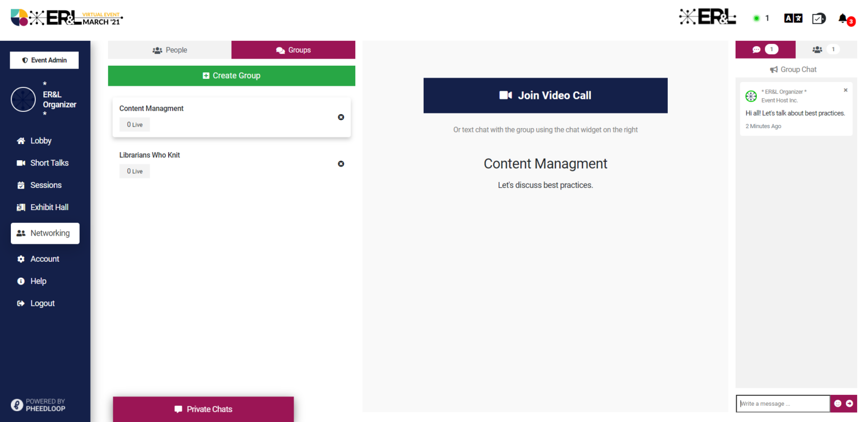This screenshot has height=422, width=868.
Task: Click the notification bell icon
Action: click(x=843, y=18)
